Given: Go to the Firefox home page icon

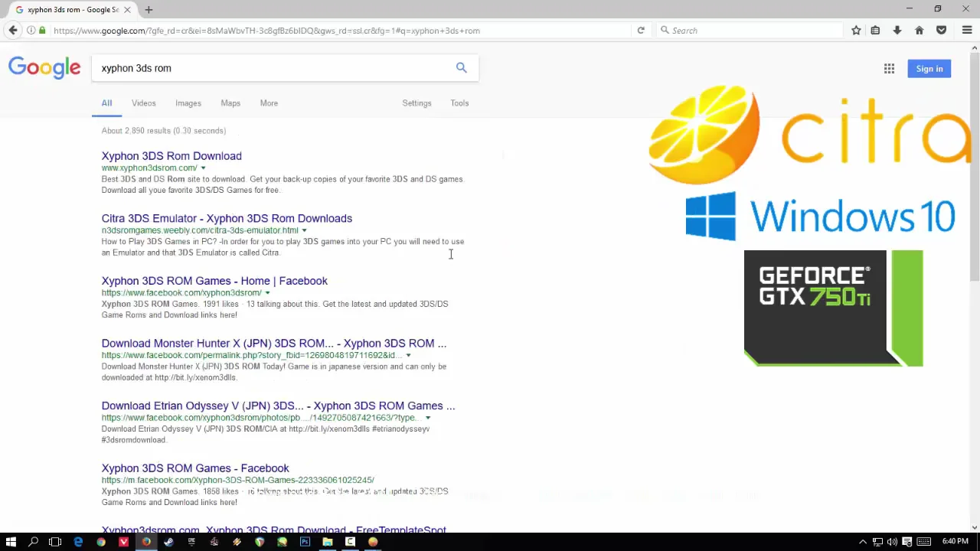Looking at the screenshot, I should click(x=920, y=31).
